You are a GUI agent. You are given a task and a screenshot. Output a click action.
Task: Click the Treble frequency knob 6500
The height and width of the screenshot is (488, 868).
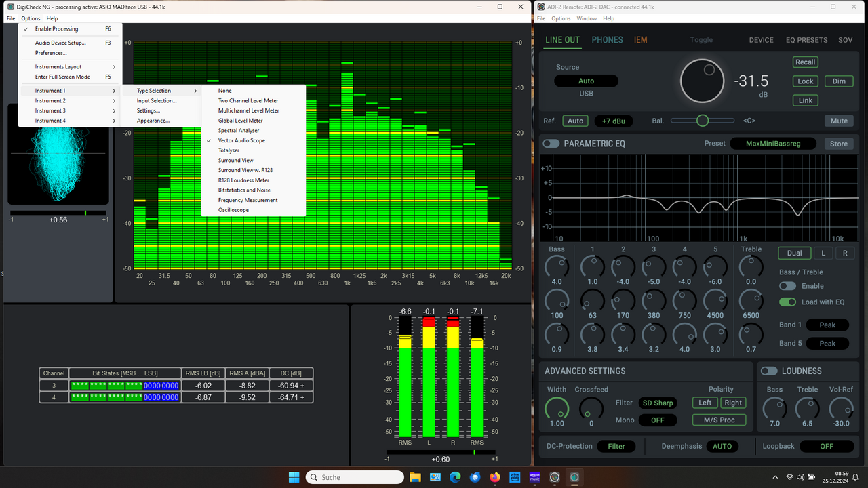(x=751, y=300)
